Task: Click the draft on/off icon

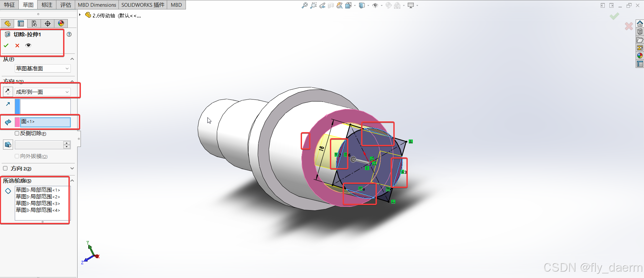Action: pyautogui.click(x=8, y=145)
